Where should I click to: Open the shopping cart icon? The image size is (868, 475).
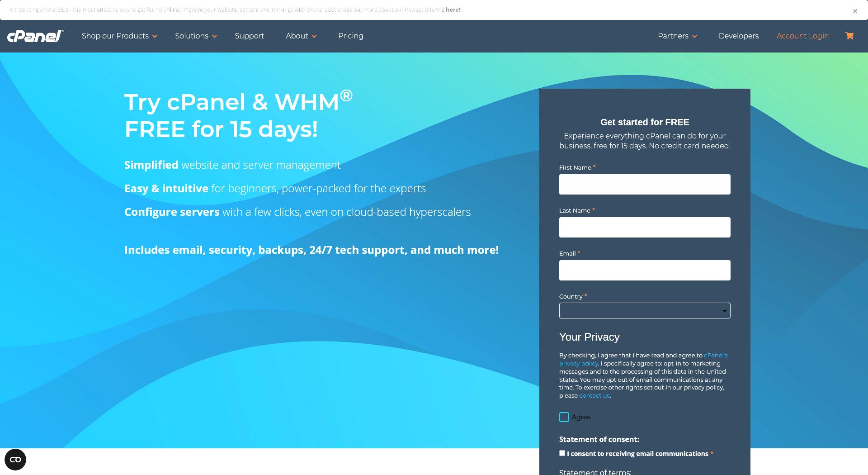(x=849, y=36)
